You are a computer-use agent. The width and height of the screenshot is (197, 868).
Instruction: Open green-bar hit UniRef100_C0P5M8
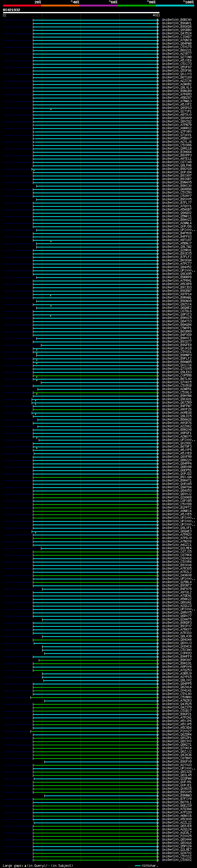[176, 375]
